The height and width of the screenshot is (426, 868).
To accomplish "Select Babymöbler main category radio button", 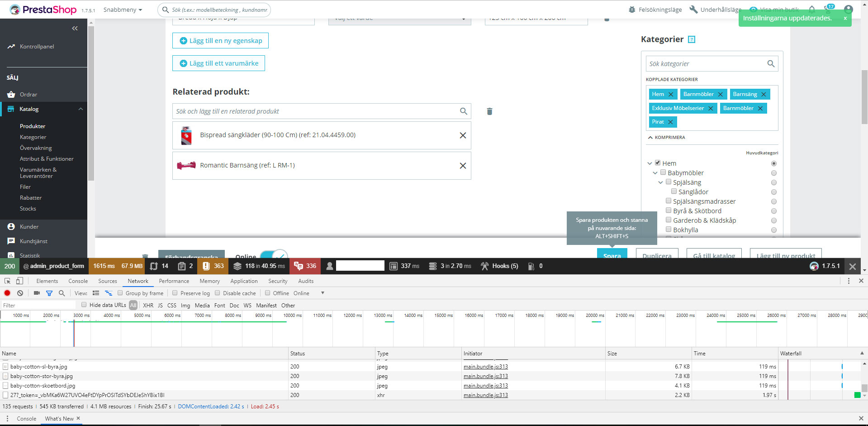I will (774, 173).
